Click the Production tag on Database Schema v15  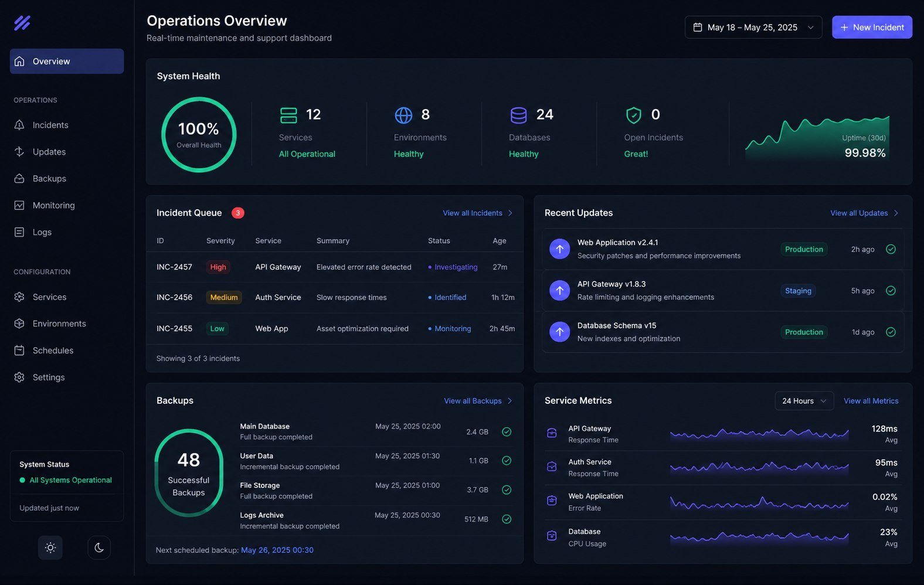pos(804,332)
